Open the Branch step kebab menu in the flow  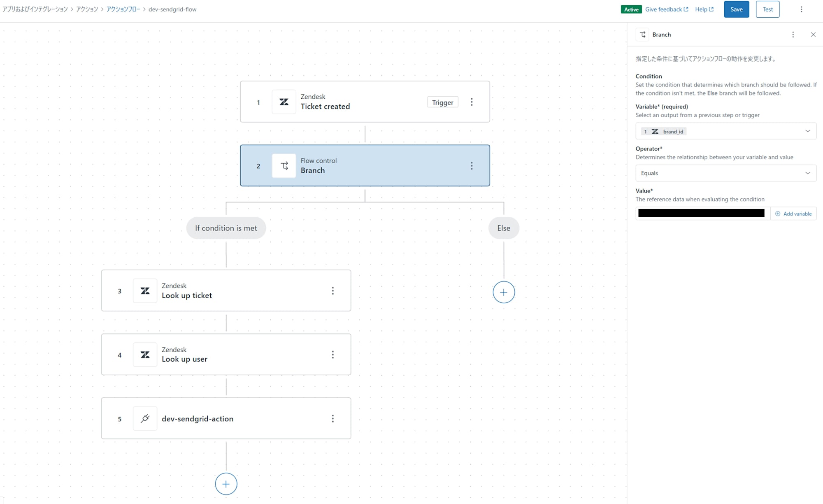click(472, 166)
